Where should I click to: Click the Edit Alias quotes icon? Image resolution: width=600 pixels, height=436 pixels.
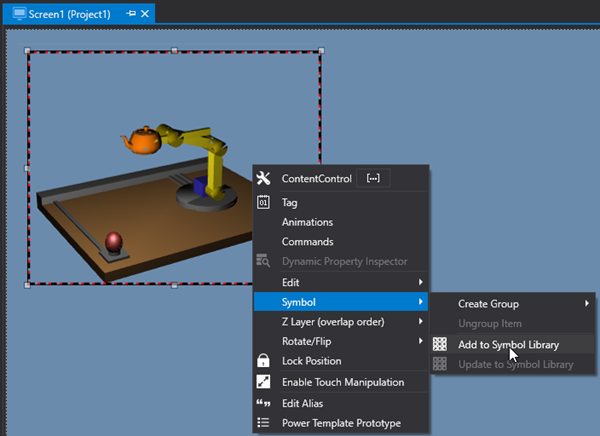(264, 403)
